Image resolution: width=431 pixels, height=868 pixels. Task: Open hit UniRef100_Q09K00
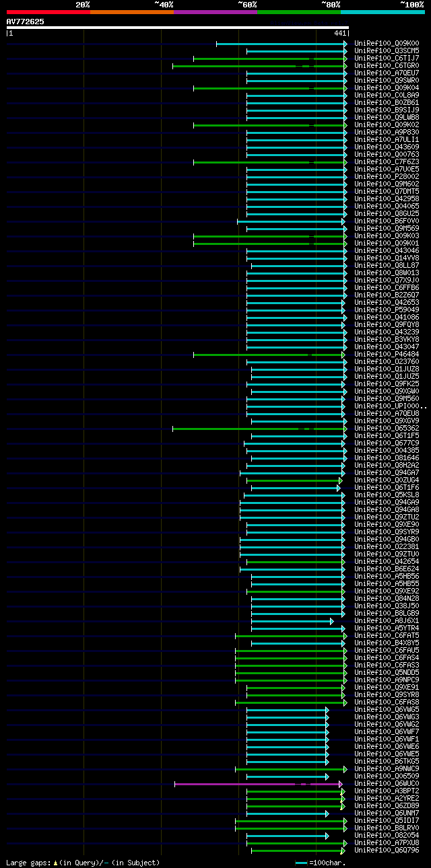click(x=387, y=43)
